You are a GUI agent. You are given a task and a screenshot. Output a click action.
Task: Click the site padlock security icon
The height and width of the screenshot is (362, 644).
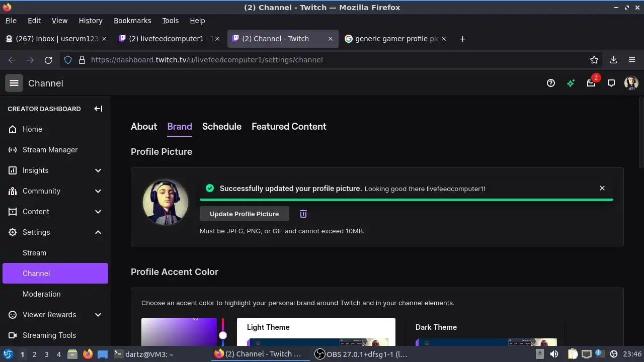click(82, 60)
